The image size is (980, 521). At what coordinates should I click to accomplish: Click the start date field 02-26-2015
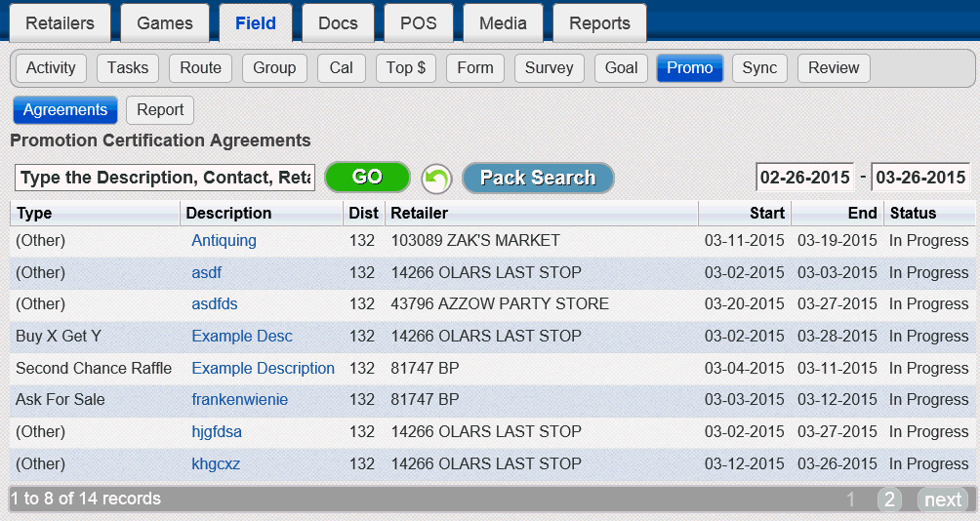coord(805,178)
